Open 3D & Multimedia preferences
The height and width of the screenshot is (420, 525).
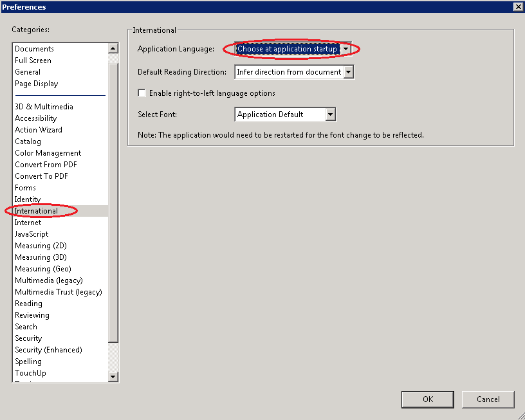coord(44,107)
